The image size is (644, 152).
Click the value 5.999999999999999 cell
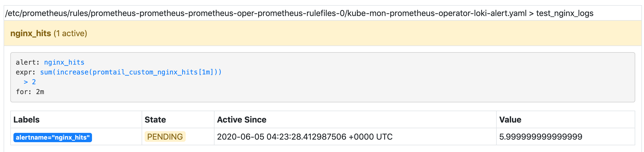tap(541, 137)
